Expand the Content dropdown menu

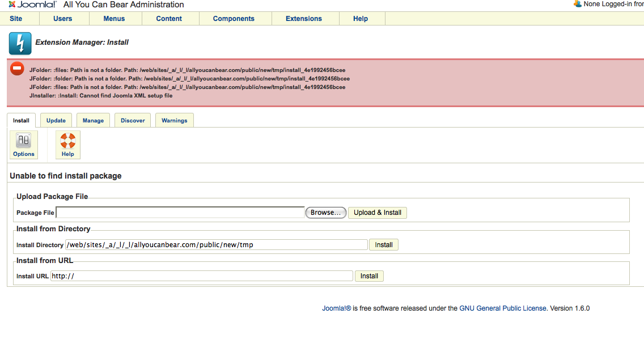[169, 19]
